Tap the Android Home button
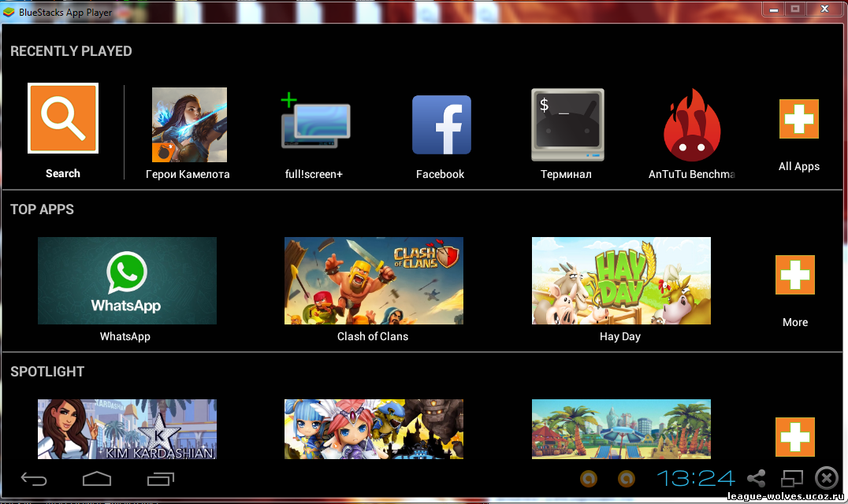848x504 pixels. tap(97, 479)
